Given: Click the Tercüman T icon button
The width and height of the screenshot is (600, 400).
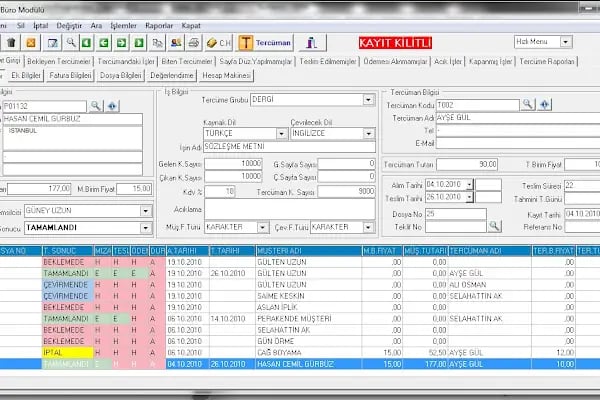Looking at the screenshot, I should coord(265,42).
